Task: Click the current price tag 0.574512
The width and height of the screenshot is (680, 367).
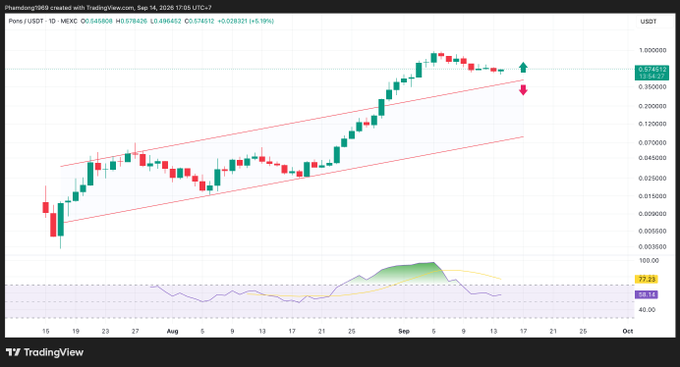Action: (x=652, y=72)
